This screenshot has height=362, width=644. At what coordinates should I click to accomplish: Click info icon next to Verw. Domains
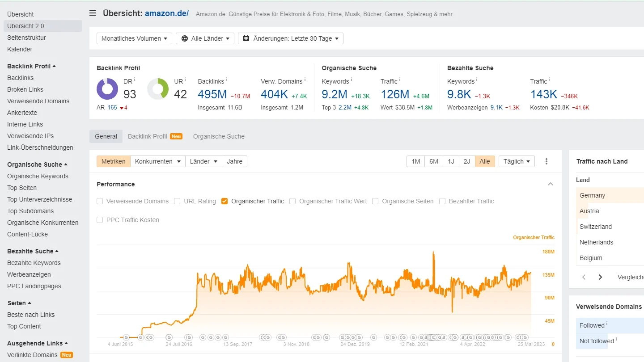(305, 80)
